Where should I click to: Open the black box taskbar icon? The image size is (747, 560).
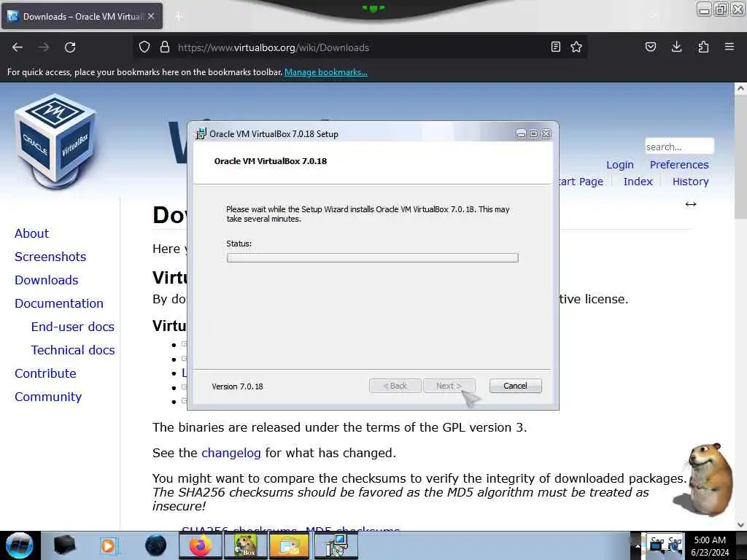coord(64,545)
